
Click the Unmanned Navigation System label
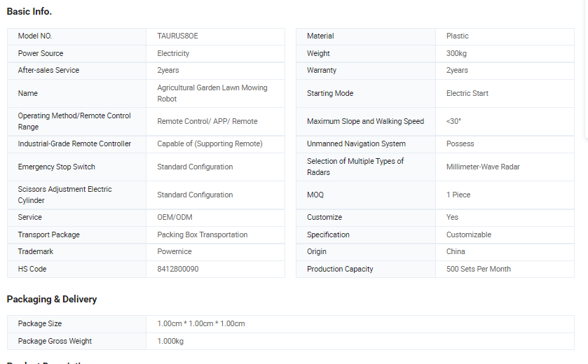pyautogui.click(x=356, y=143)
